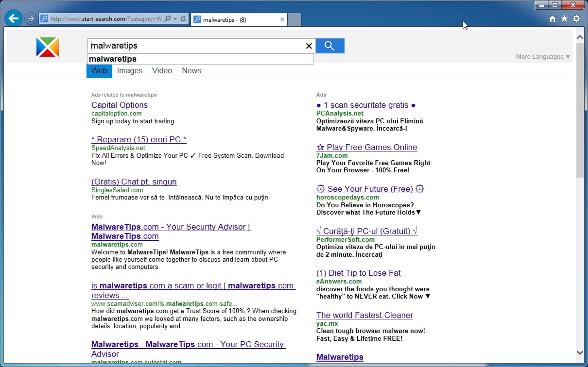This screenshot has width=588, height=367.
Task: Click the SpeedAnalysis.net green URL
Action: [x=118, y=148]
